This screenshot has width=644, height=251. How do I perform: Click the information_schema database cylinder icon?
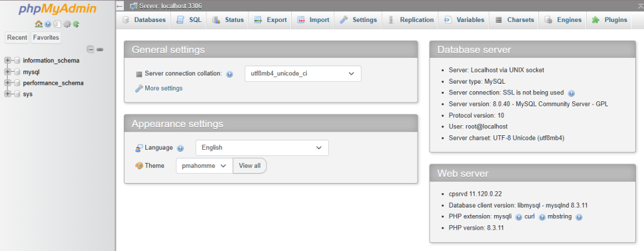coord(17,61)
